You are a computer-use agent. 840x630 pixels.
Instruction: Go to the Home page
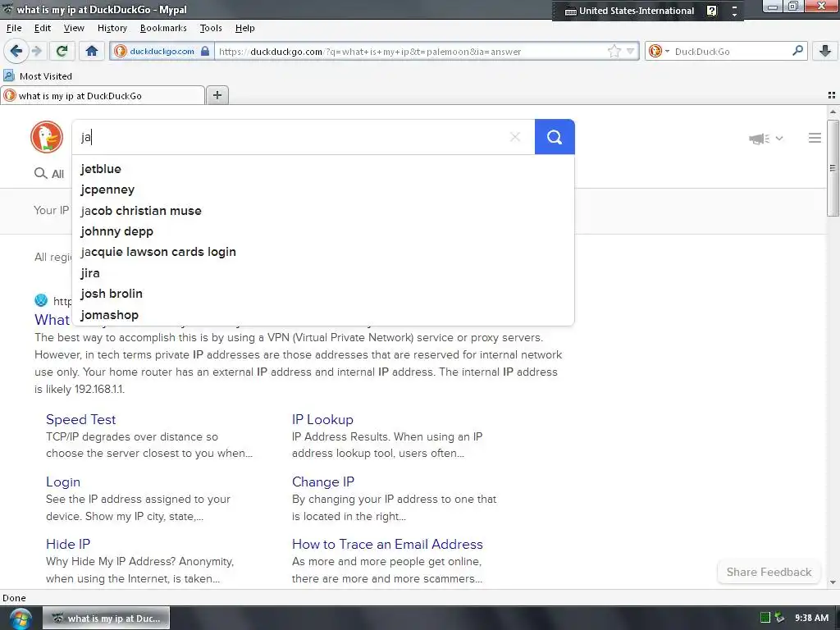(x=92, y=52)
